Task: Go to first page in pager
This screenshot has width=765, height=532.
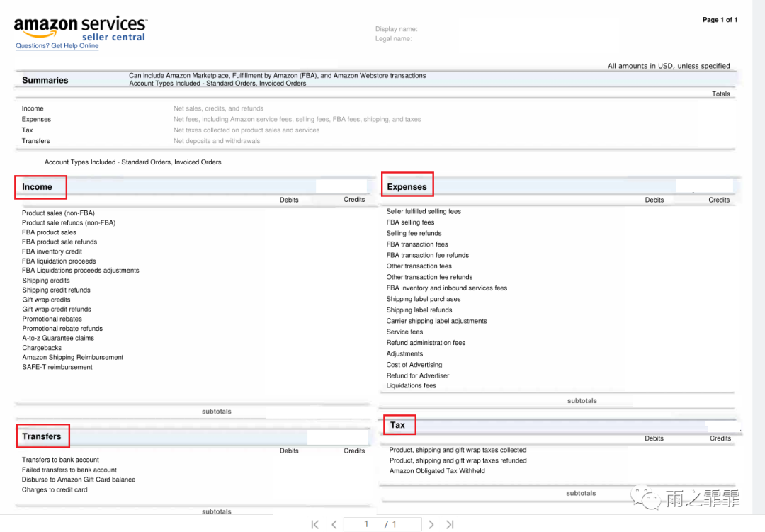Action: [314, 524]
